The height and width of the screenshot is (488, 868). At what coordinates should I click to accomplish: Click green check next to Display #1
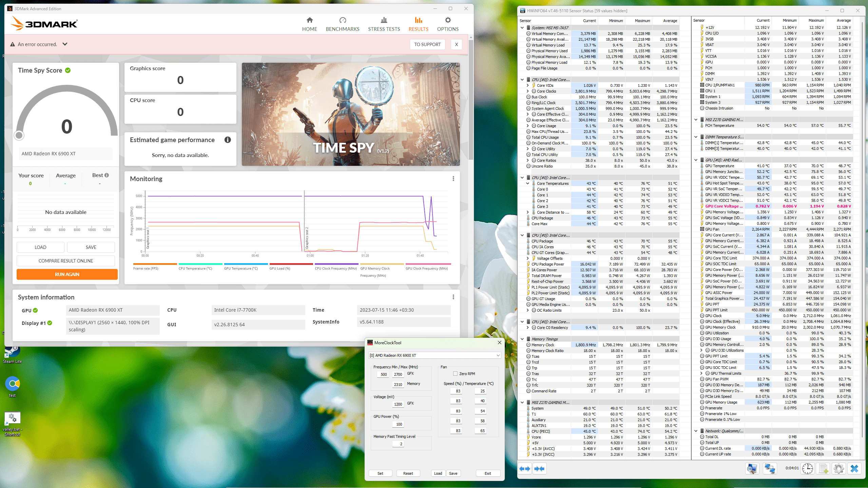tap(50, 323)
